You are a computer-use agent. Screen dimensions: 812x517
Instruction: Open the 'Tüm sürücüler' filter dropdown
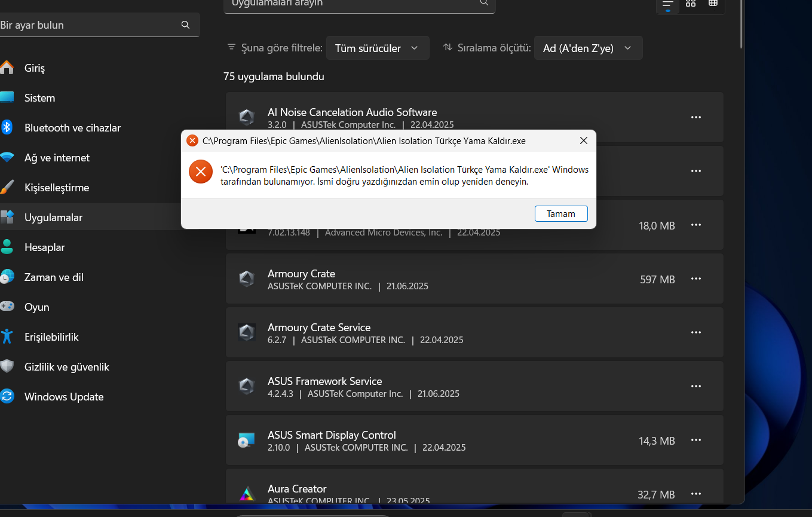[378, 48]
